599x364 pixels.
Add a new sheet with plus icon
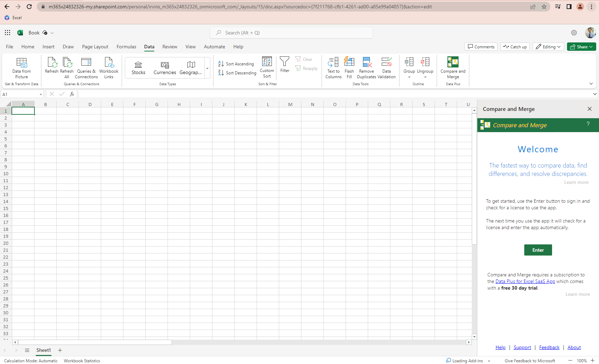point(60,350)
